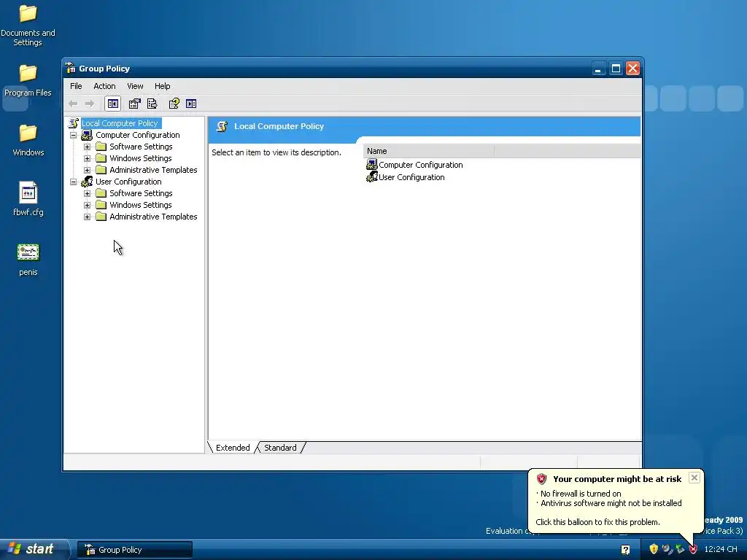This screenshot has width=747, height=560.
Task: Select the Program Files desktop folder
Action: tap(28, 80)
